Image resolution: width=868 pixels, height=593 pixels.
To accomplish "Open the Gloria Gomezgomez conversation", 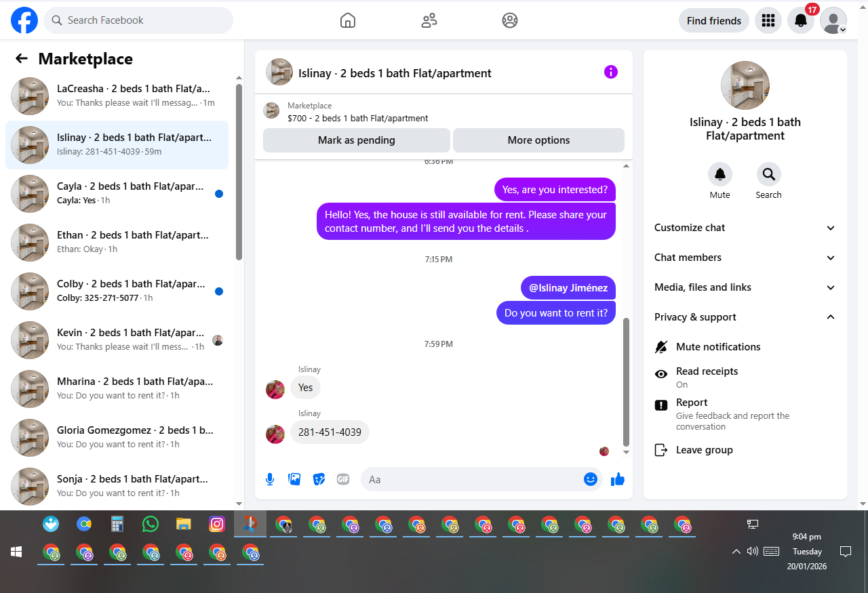I will point(117,437).
